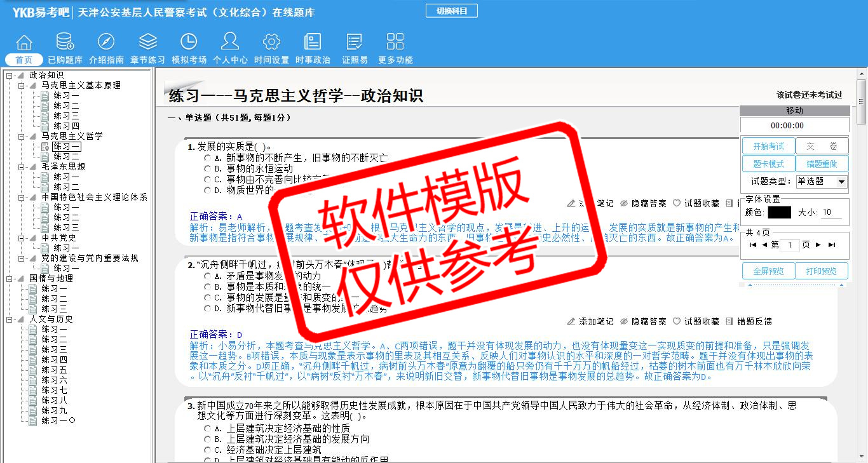
Task: Go to first page with the skip-back arrow
Action: point(753,245)
